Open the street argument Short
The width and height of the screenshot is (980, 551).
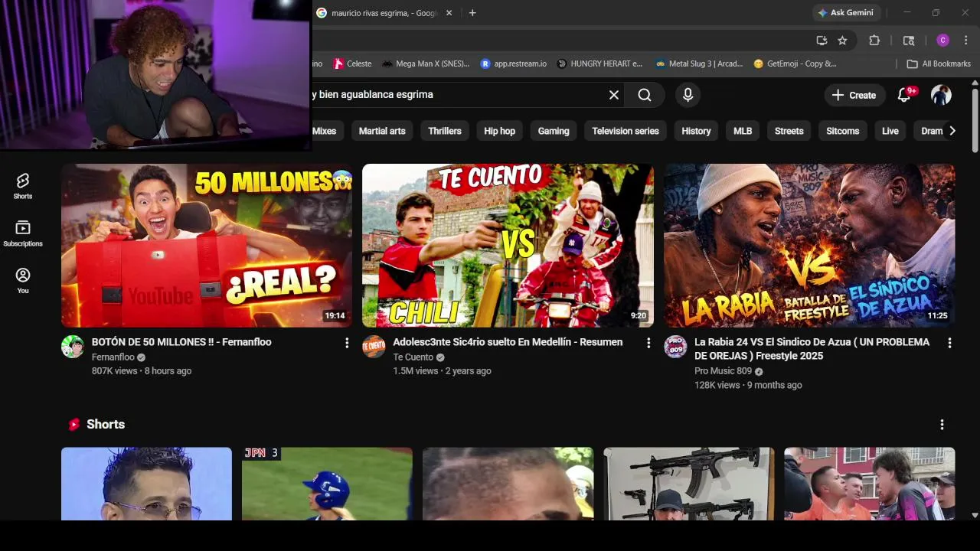(870, 484)
